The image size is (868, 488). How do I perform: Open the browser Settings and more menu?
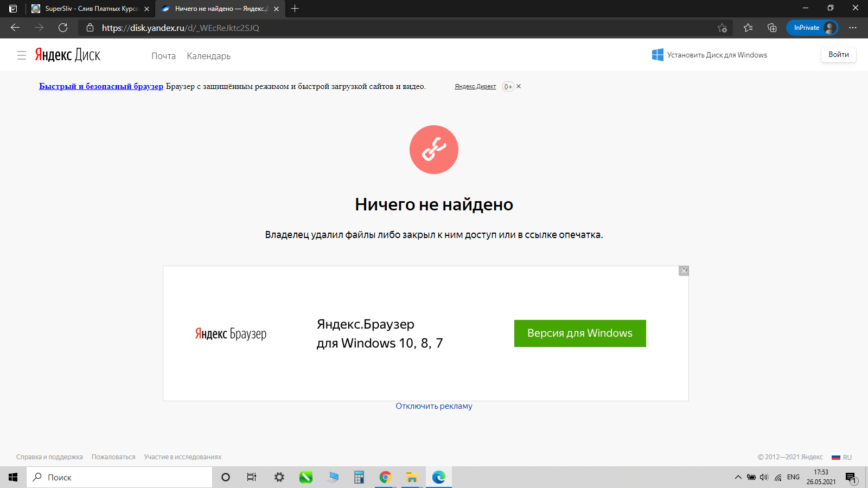point(853,28)
